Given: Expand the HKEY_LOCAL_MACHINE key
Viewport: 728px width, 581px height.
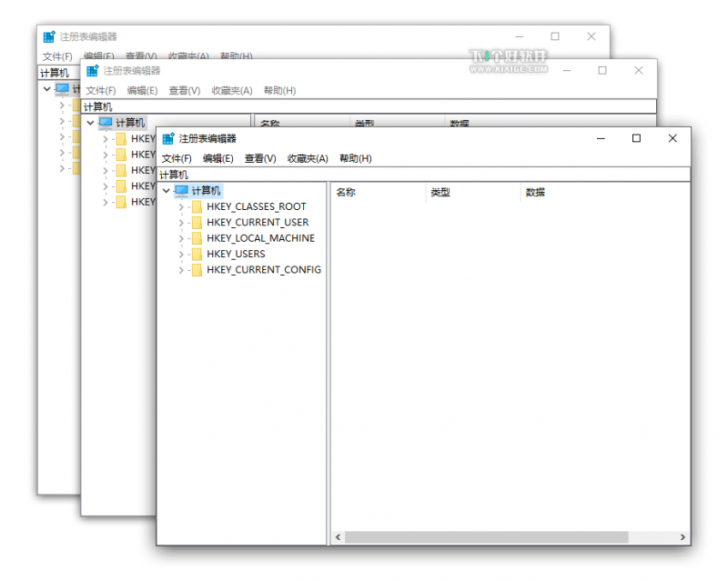Looking at the screenshot, I should click(181, 238).
